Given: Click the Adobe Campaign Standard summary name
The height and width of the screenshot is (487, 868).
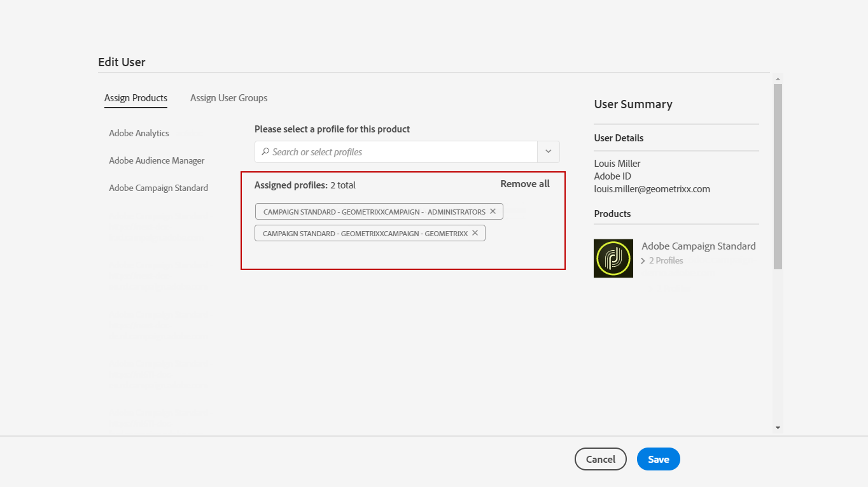Looking at the screenshot, I should tap(699, 246).
